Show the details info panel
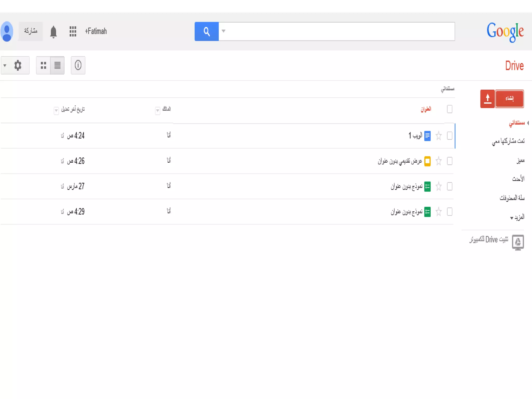 pos(78,65)
